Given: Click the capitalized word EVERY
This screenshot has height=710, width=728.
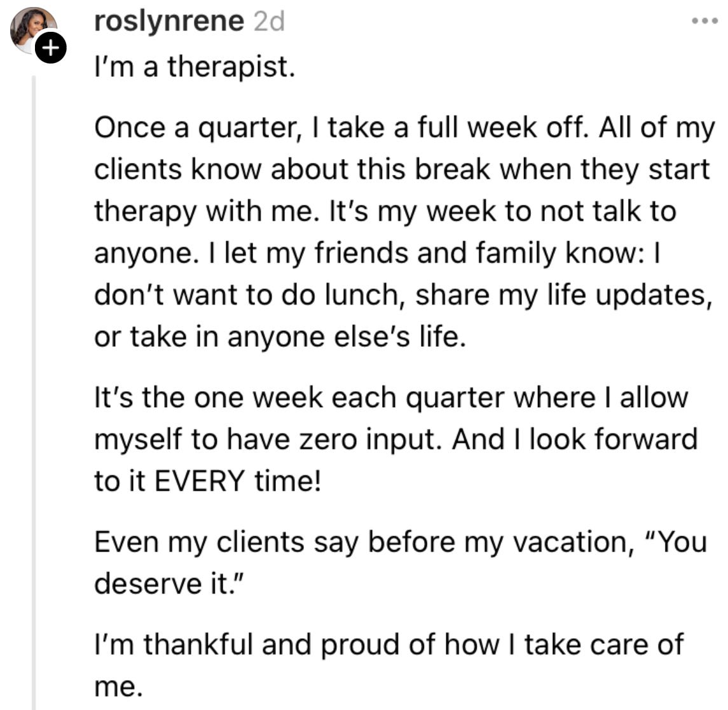Looking at the screenshot, I should tap(200, 481).
